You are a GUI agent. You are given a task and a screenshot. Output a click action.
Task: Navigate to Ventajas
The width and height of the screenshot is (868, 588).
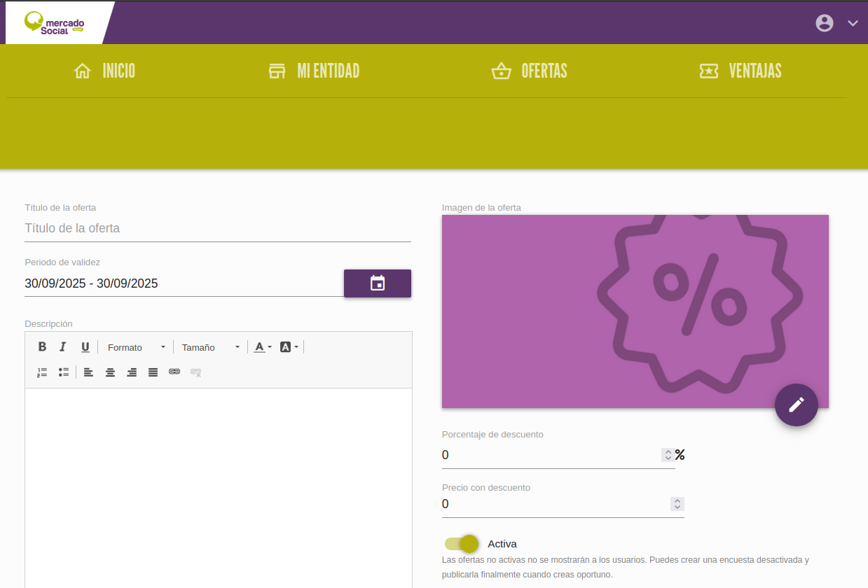click(x=740, y=71)
